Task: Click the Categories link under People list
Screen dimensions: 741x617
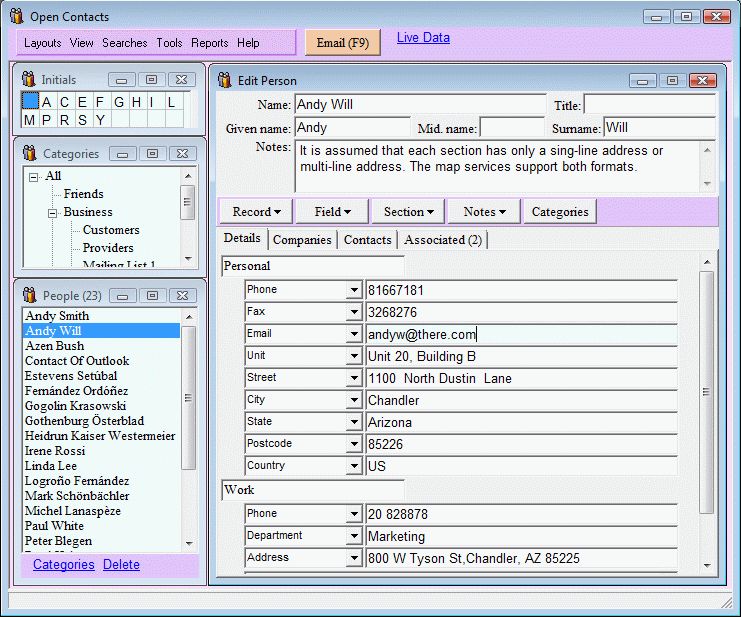Action: [x=64, y=565]
